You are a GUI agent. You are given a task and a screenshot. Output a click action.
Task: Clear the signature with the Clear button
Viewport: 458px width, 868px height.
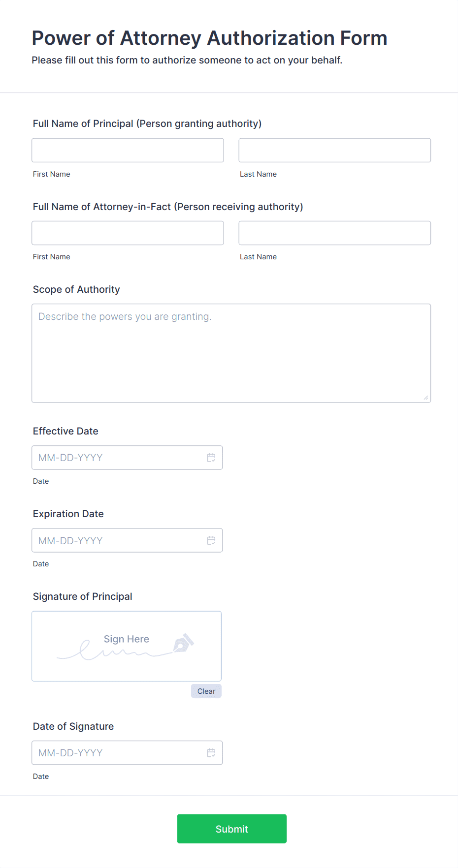206,691
